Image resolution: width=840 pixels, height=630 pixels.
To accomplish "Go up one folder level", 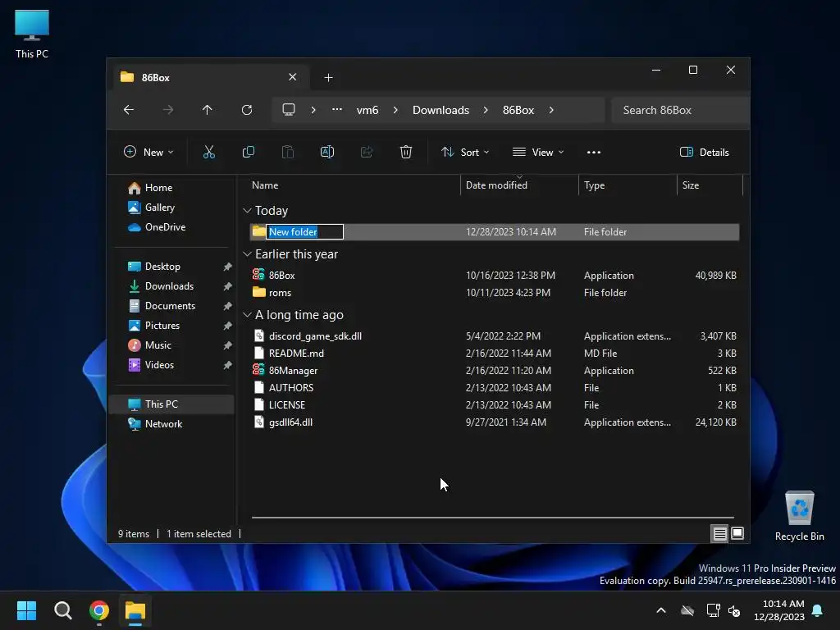I will 208,110.
